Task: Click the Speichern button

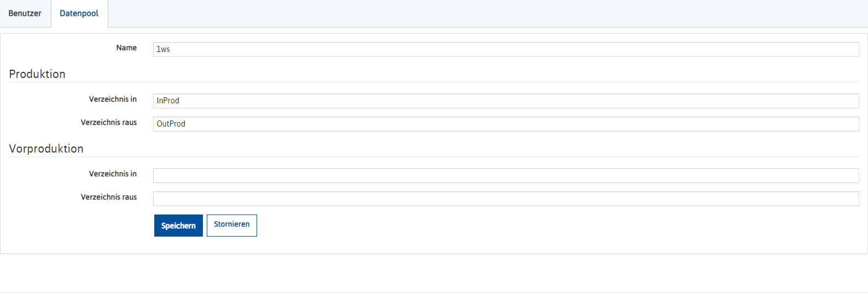Action: [179, 226]
